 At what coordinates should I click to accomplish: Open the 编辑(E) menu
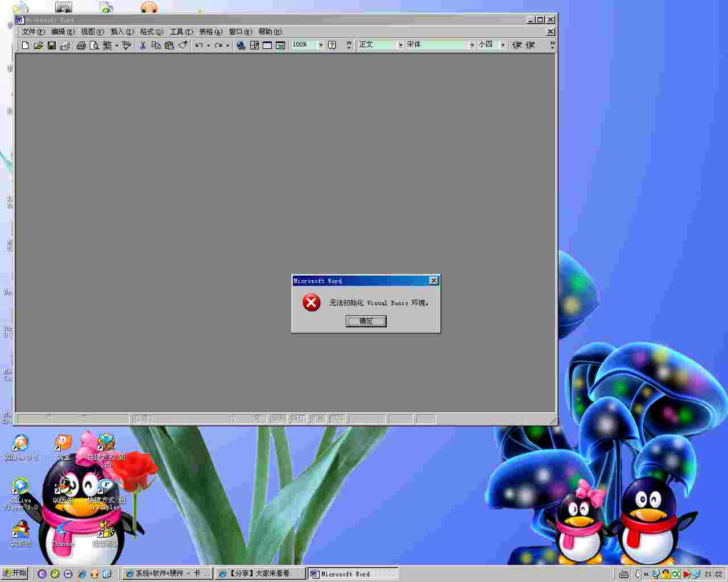[x=63, y=32]
